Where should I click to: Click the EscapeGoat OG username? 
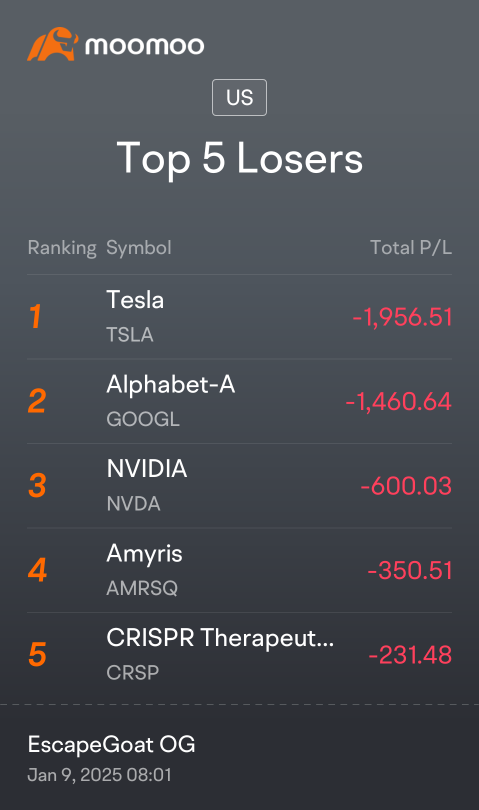pos(112,745)
